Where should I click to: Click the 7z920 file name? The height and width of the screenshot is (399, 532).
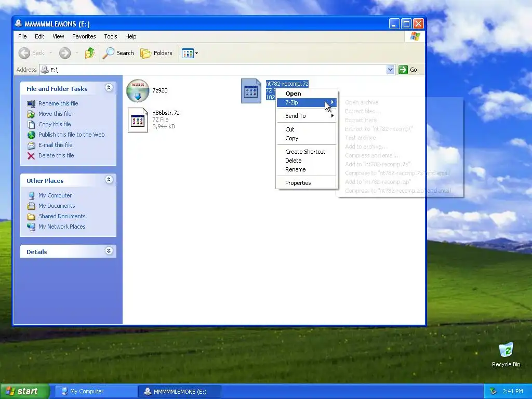pos(160,90)
